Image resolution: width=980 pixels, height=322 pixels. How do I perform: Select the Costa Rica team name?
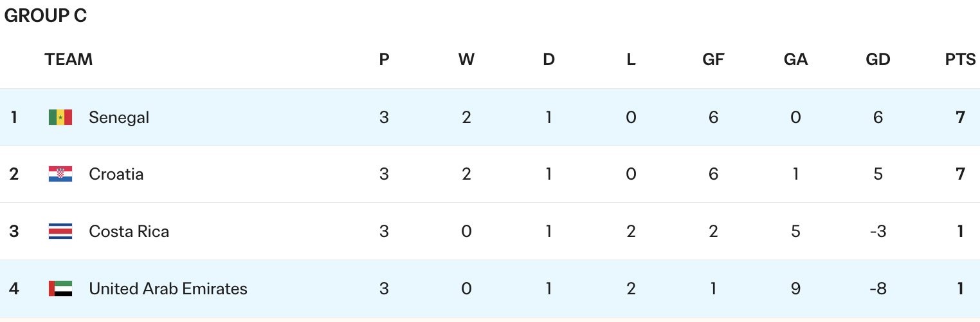coord(129,231)
